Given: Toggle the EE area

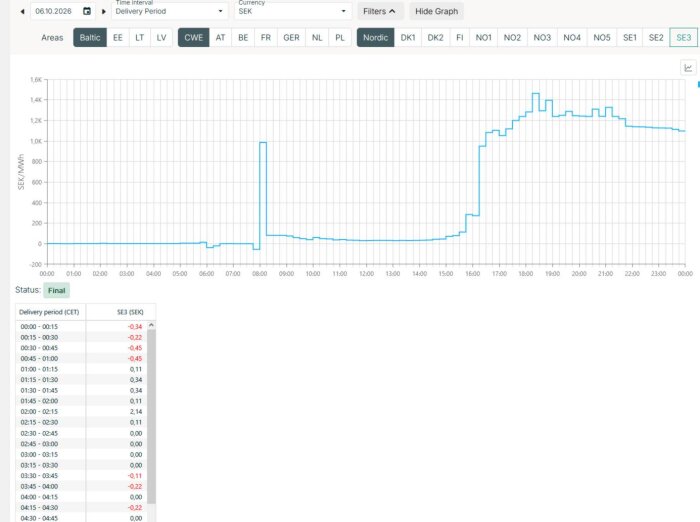Looking at the screenshot, I should point(118,38).
